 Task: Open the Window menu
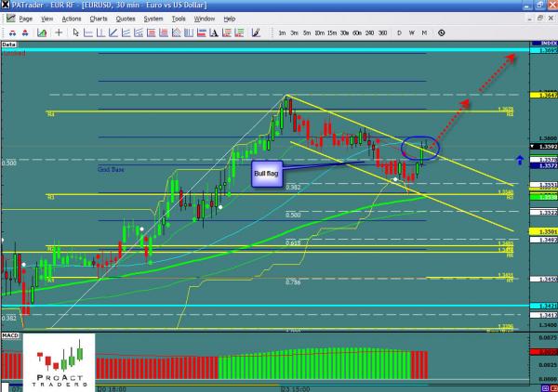205,19
